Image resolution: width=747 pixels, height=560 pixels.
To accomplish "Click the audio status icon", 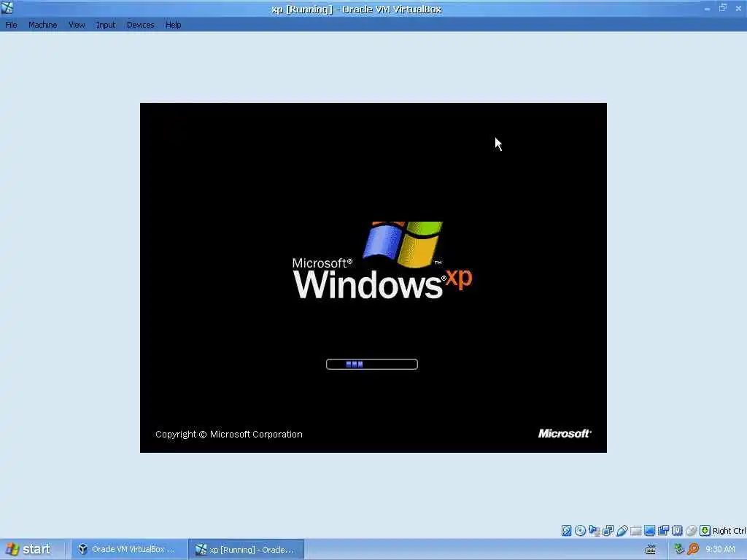I will 594,531.
